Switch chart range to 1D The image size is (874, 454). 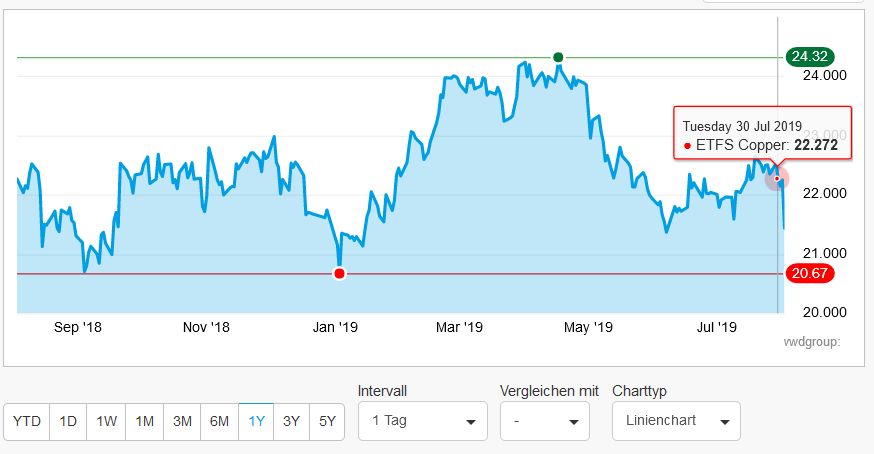(x=68, y=421)
